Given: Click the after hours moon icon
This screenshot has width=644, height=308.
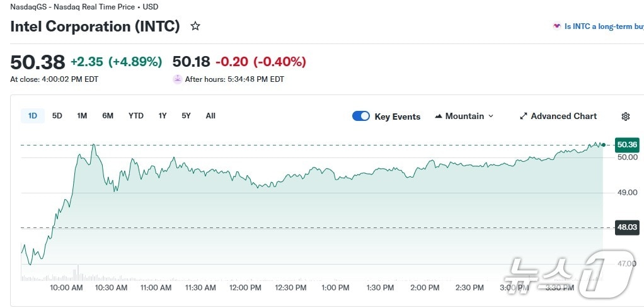Looking at the screenshot, I should click(178, 79).
